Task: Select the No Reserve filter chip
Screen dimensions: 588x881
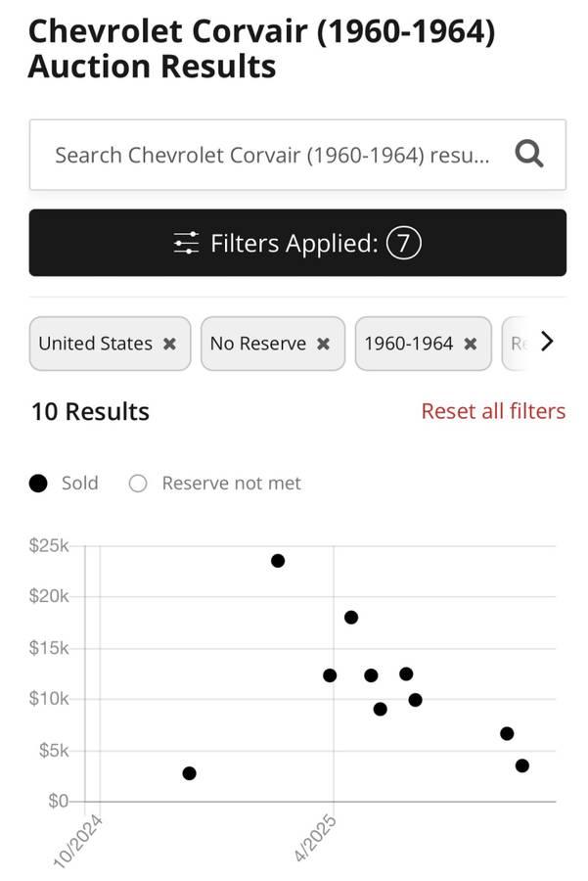Action: [257, 344]
